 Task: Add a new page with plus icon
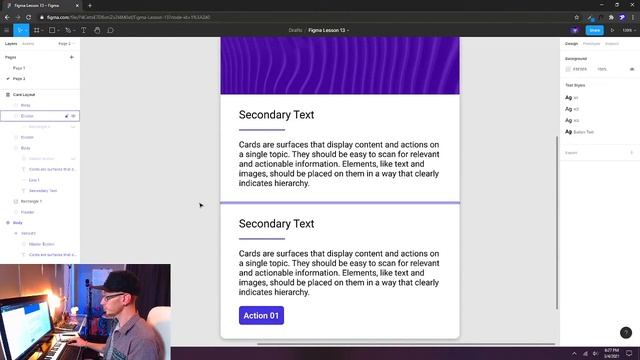(72, 57)
